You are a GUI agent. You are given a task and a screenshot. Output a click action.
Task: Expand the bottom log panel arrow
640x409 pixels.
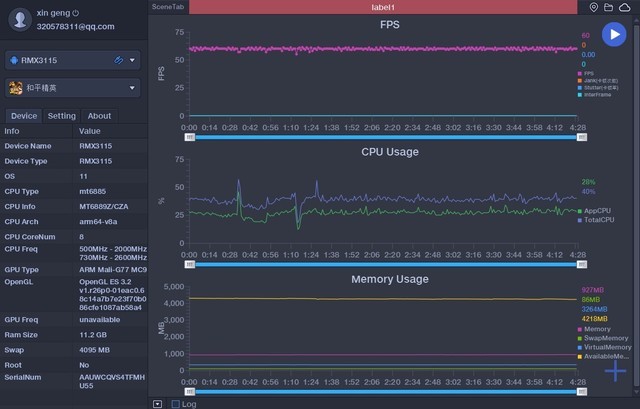pyautogui.click(x=157, y=404)
